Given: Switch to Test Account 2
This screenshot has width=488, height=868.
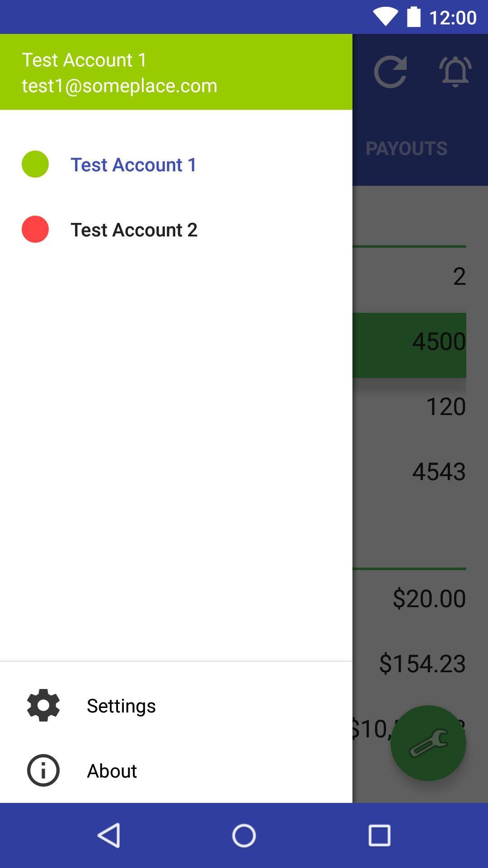Looking at the screenshot, I should tap(134, 230).
